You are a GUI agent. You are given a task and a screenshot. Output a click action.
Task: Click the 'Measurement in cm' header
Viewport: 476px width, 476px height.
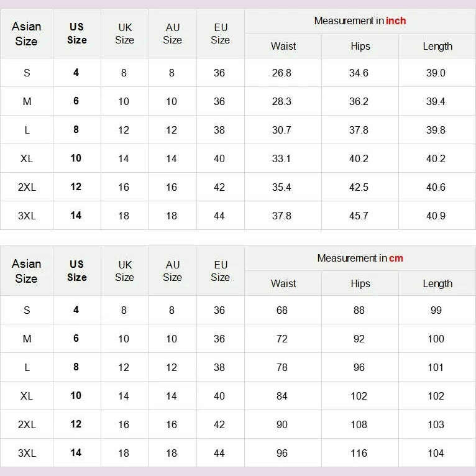(360, 259)
